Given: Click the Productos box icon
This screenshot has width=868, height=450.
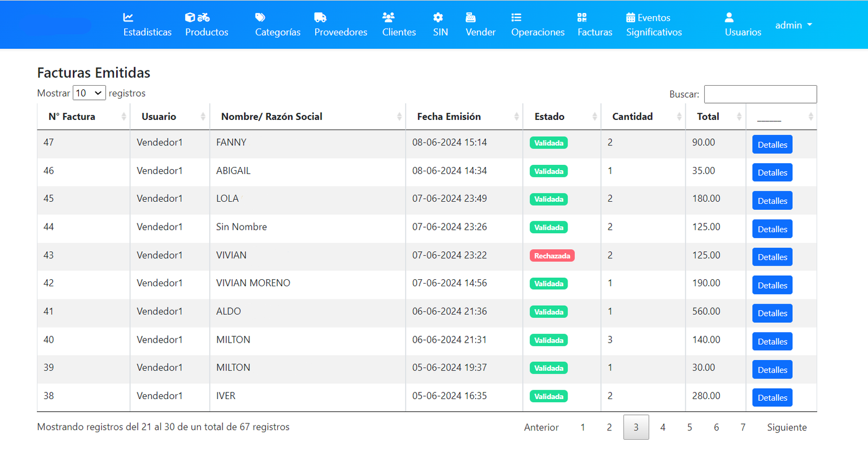Looking at the screenshot, I should [190, 17].
